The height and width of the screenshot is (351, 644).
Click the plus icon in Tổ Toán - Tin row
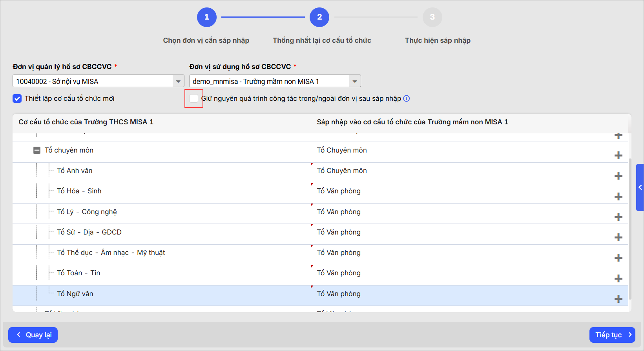(618, 278)
